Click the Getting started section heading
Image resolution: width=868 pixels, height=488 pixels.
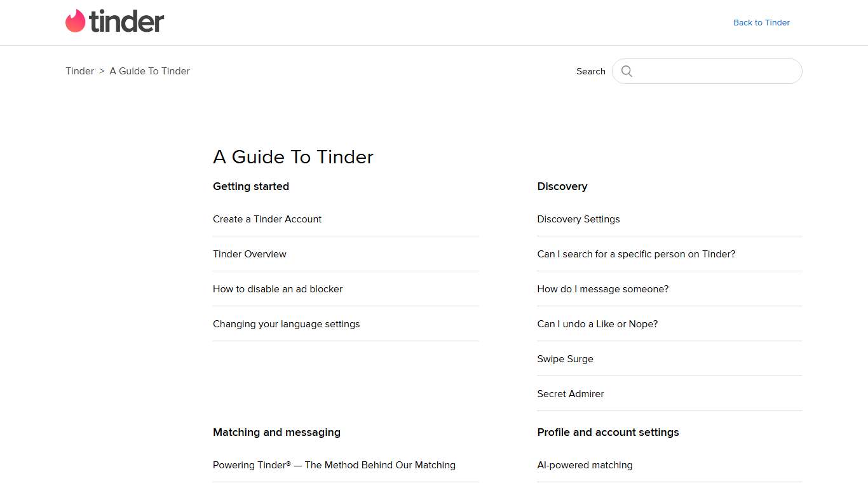pos(251,186)
